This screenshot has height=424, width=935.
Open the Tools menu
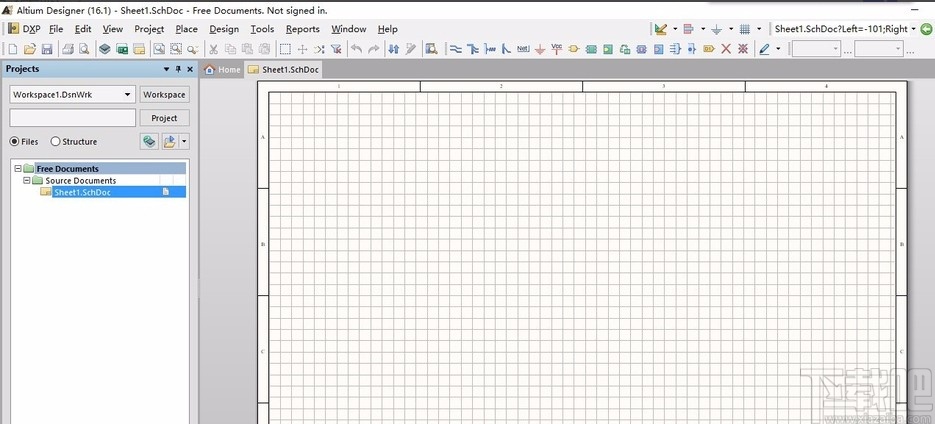262,29
